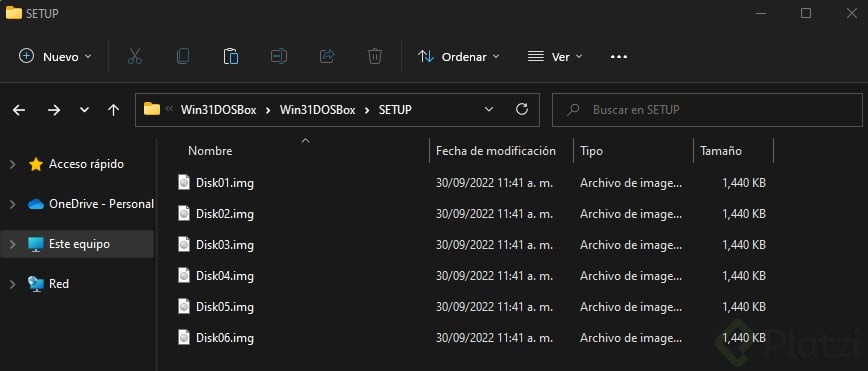Select the Disk01.img file

[225, 183]
